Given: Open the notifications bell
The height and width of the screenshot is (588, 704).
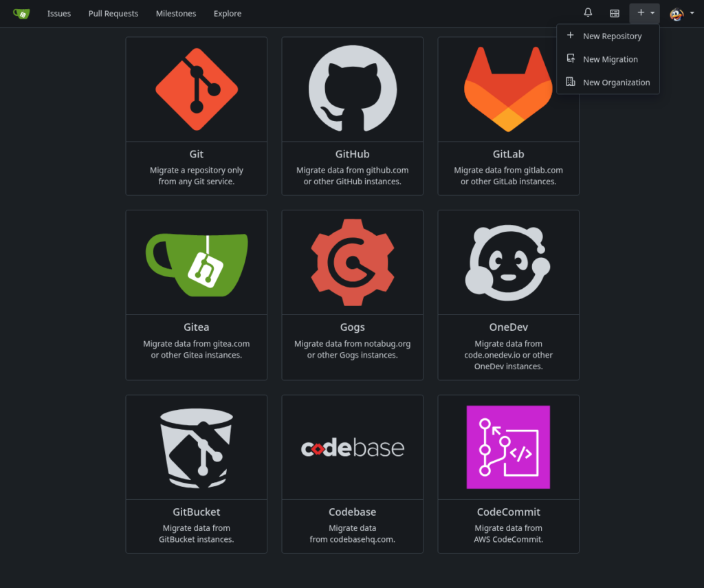Looking at the screenshot, I should point(588,13).
